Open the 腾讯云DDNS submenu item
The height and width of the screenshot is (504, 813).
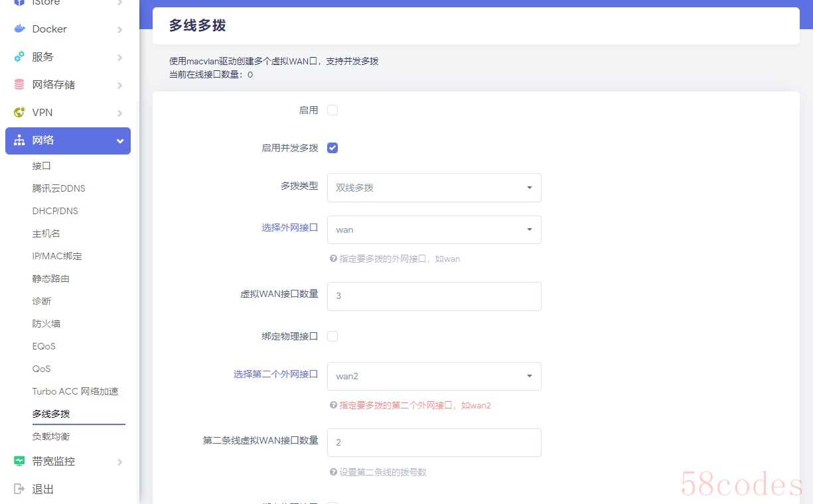[58, 188]
